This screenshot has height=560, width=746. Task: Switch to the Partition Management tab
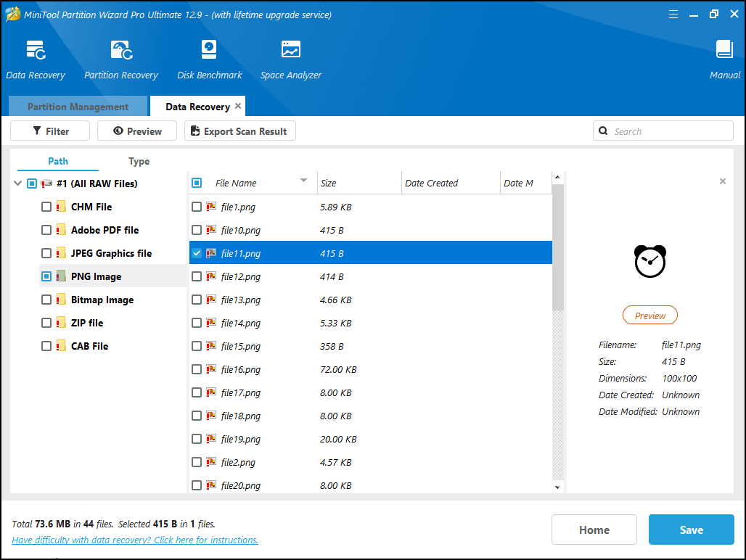coord(78,107)
